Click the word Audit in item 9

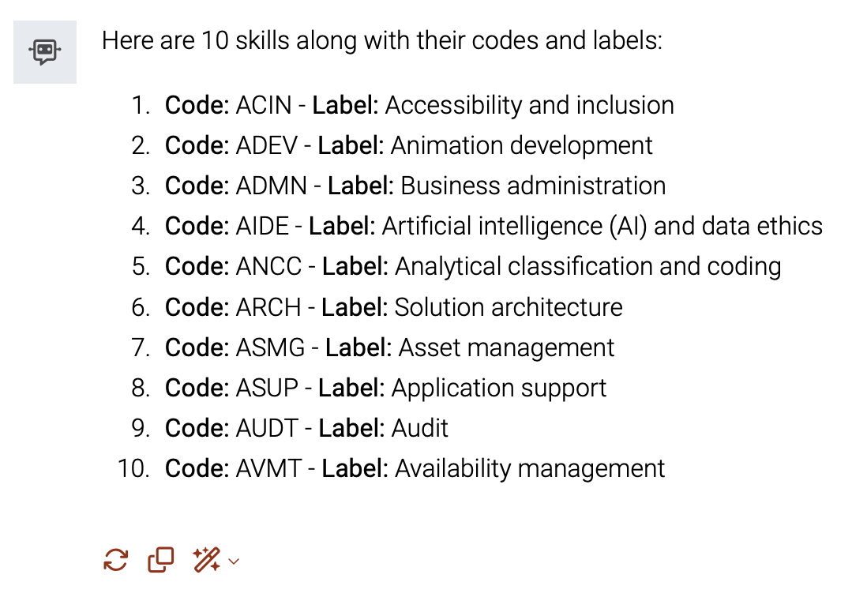[x=419, y=428]
